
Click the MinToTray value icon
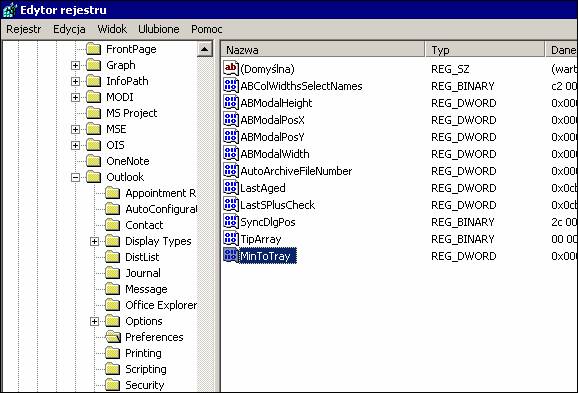pyautogui.click(x=231, y=255)
